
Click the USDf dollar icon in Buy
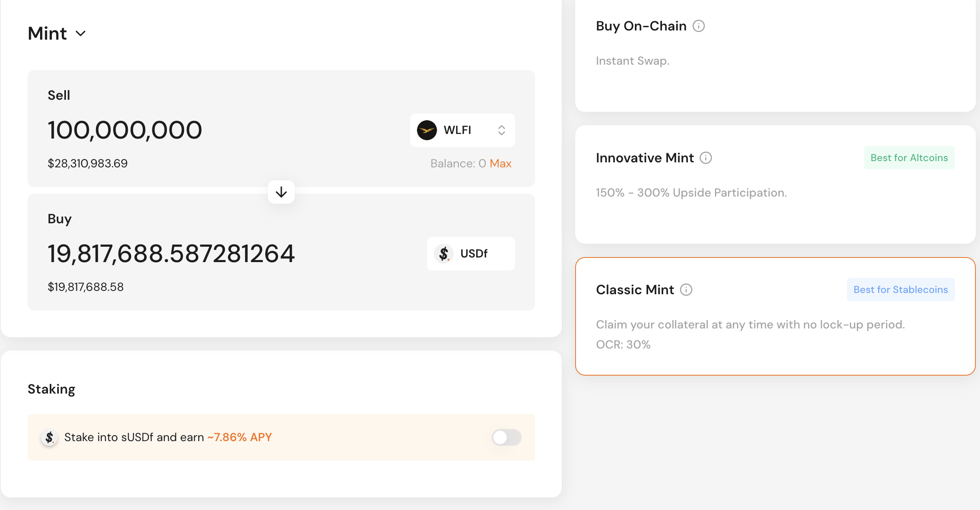[x=444, y=254]
